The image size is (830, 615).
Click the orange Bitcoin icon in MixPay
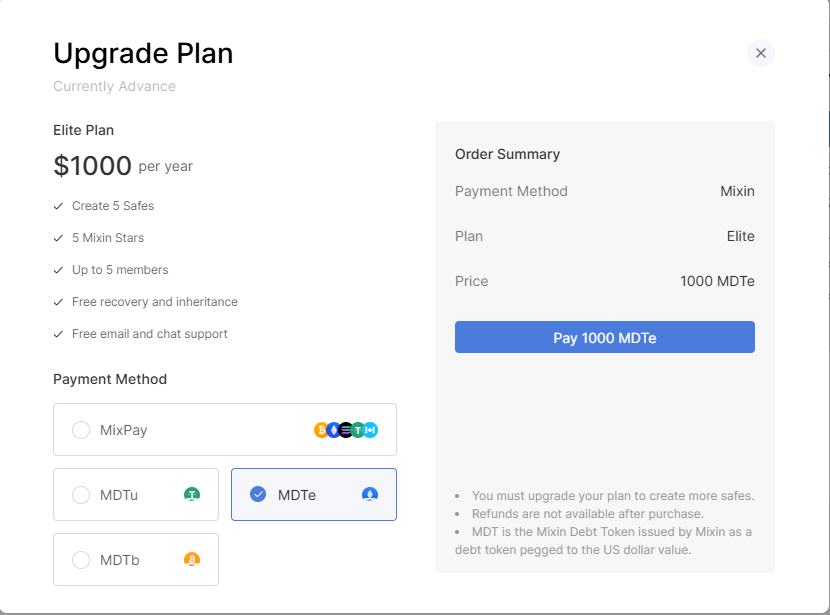click(x=321, y=430)
